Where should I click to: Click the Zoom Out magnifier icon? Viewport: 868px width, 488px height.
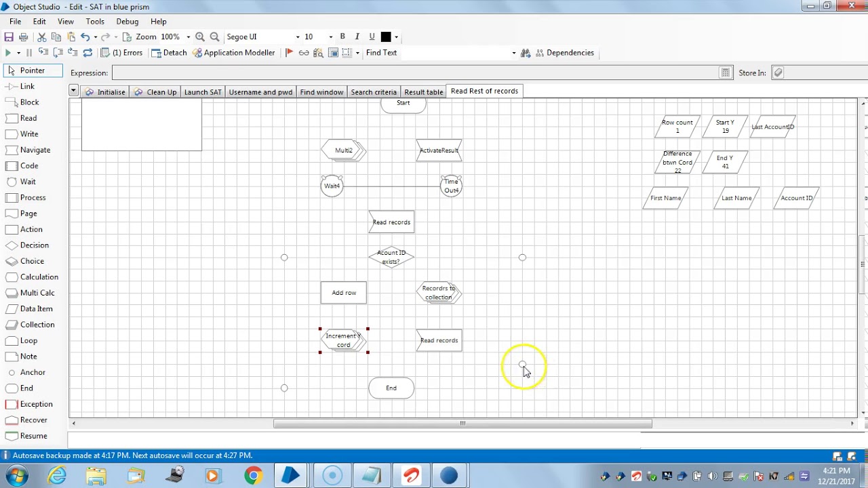pyautogui.click(x=214, y=37)
